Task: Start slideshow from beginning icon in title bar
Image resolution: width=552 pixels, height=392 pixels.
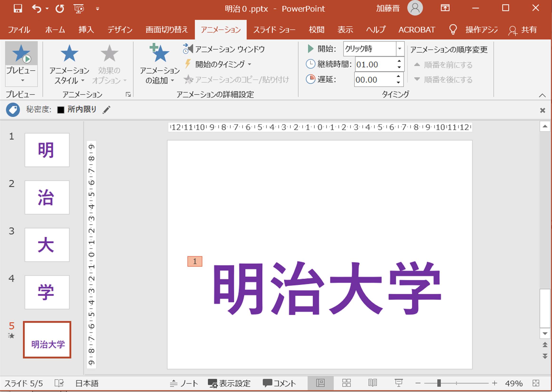Action: pyautogui.click(x=79, y=9)
